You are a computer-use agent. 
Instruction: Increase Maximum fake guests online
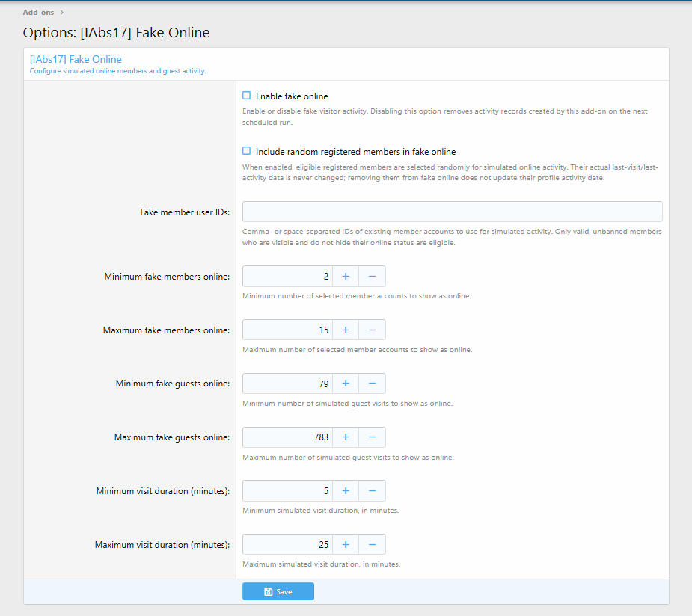point(346,437)
